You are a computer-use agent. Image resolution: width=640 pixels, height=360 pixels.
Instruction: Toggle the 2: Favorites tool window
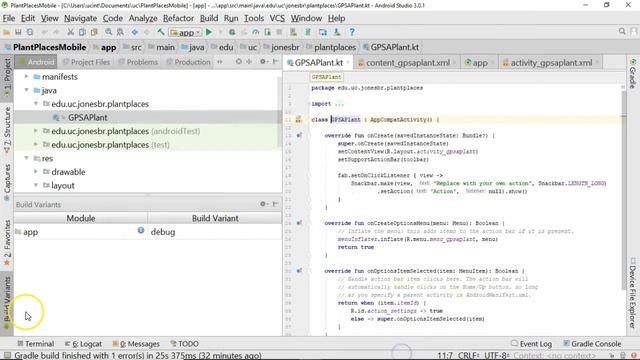pyautogui.click(x=7, y=242)
